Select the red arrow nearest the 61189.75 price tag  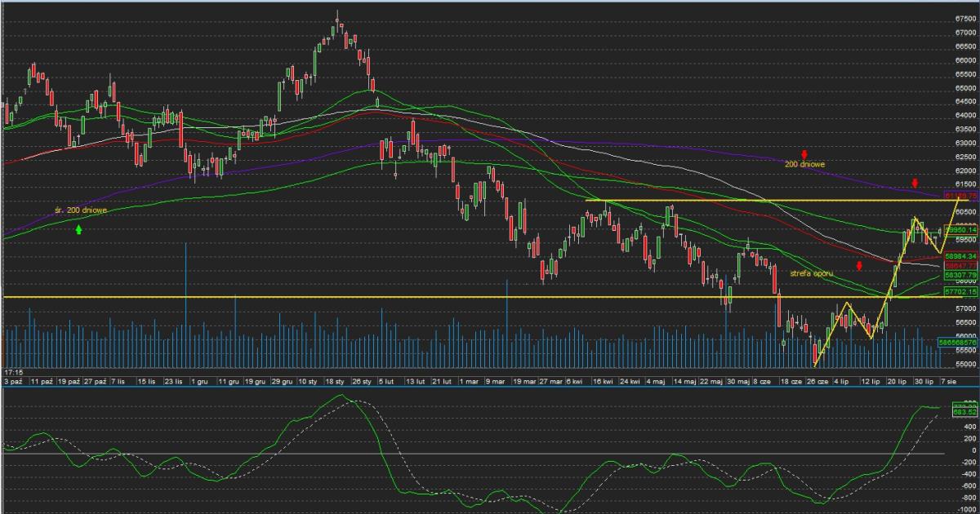point(915,183)
